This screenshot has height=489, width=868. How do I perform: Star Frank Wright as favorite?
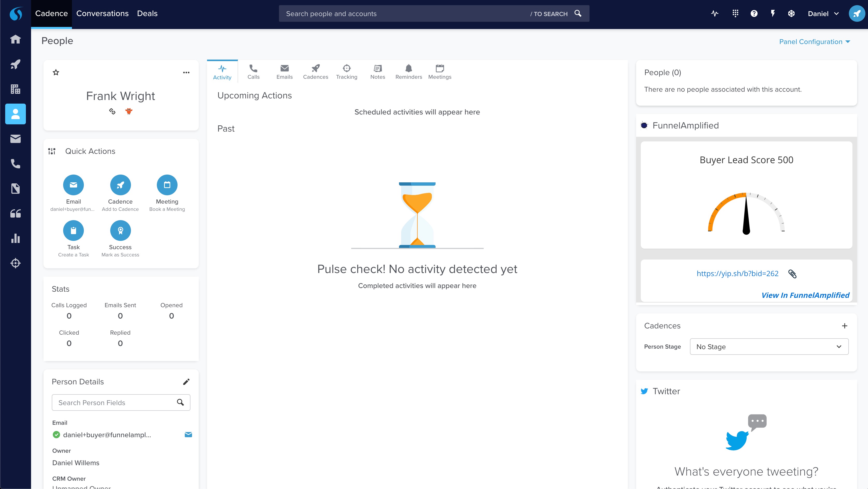[56, 73]
